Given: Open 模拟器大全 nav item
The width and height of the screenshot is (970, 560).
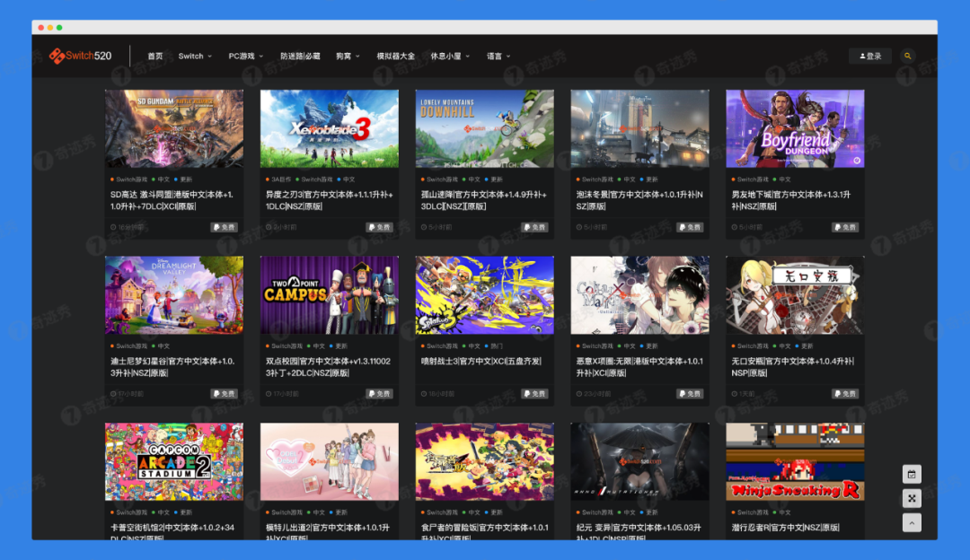Looking at the screenshot, I should (396, 57).
